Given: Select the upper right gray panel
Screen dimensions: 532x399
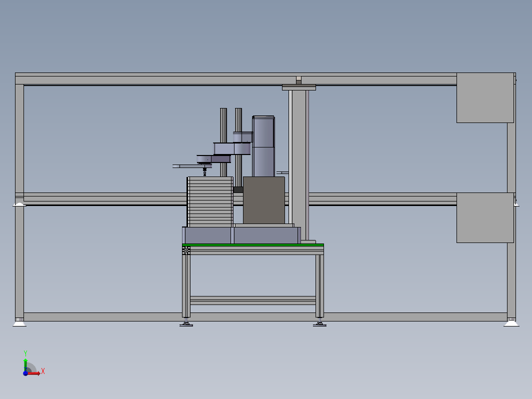Looking at the screenshot, I should (x=485, y=97).
